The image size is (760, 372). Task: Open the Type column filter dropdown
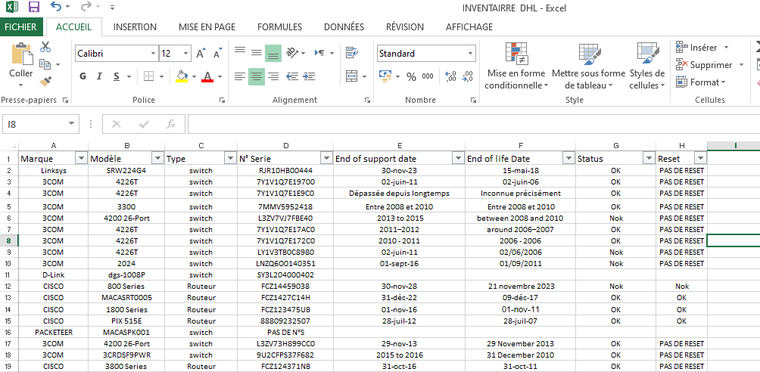(230, 159)
